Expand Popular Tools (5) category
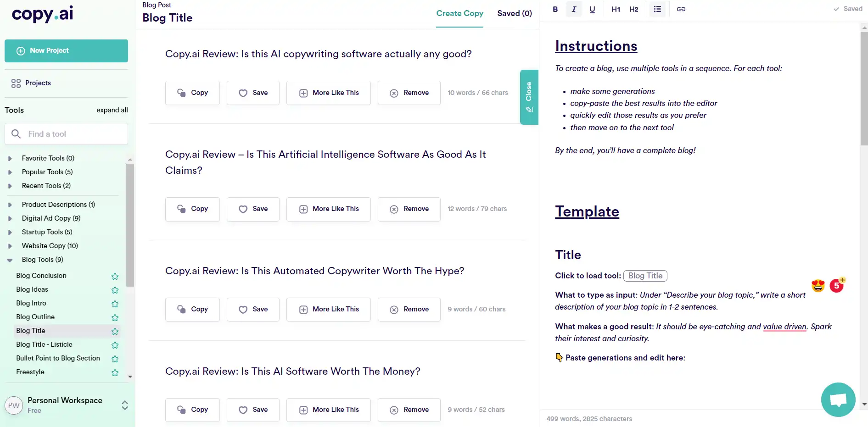This screenshot has height=427, width=868. (10, 172)
